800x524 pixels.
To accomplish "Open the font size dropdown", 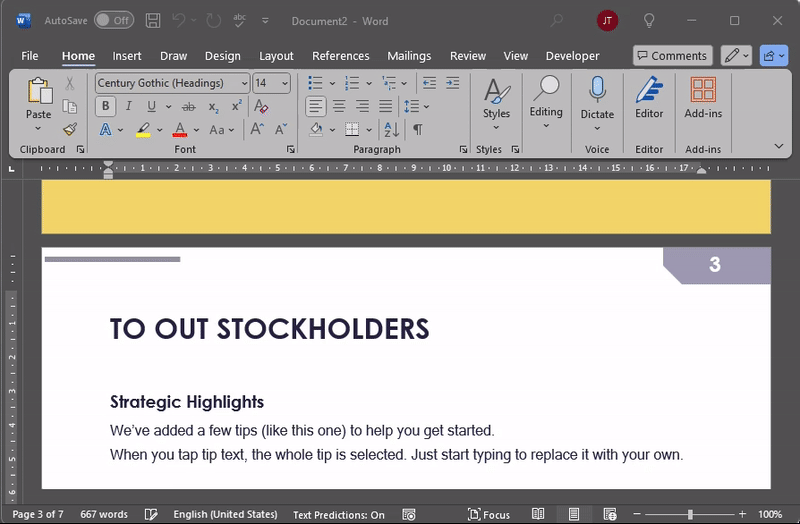I will point(285,83).
